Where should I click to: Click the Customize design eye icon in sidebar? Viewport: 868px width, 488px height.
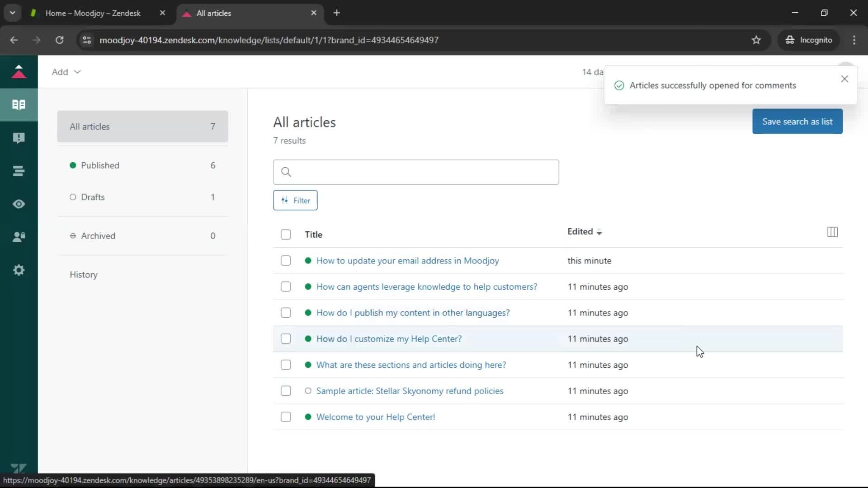click(19, 204)
